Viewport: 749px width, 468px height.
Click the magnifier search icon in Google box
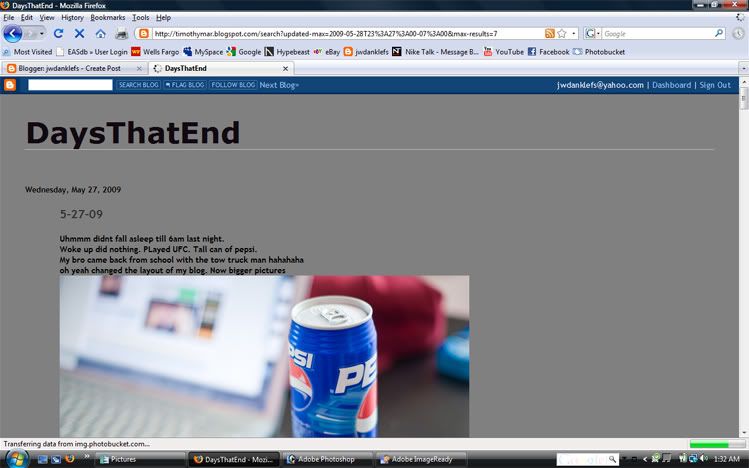click(x=718, y=33)
